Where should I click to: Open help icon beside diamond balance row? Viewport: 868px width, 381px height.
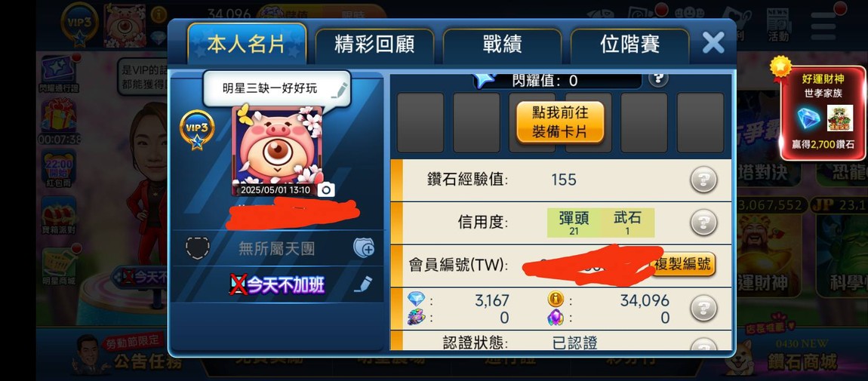pyautogui.click(x=703, y=308)
